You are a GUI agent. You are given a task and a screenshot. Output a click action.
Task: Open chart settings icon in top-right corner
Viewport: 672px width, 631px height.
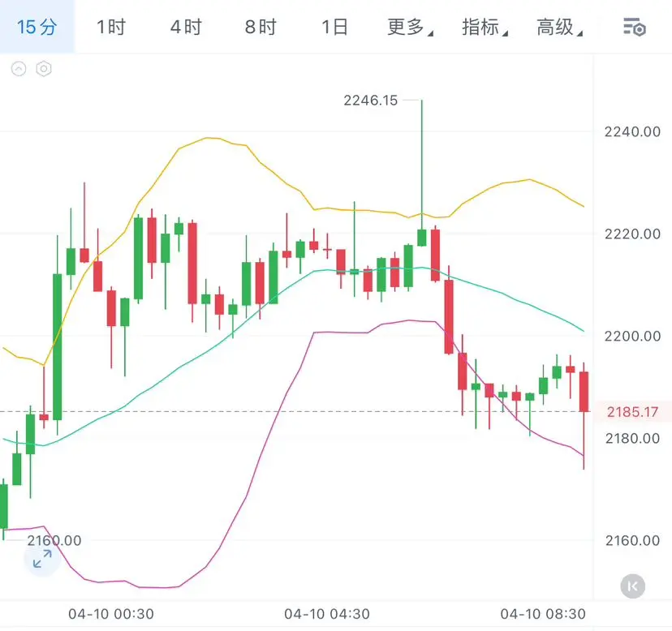click(x=634, y=28)
